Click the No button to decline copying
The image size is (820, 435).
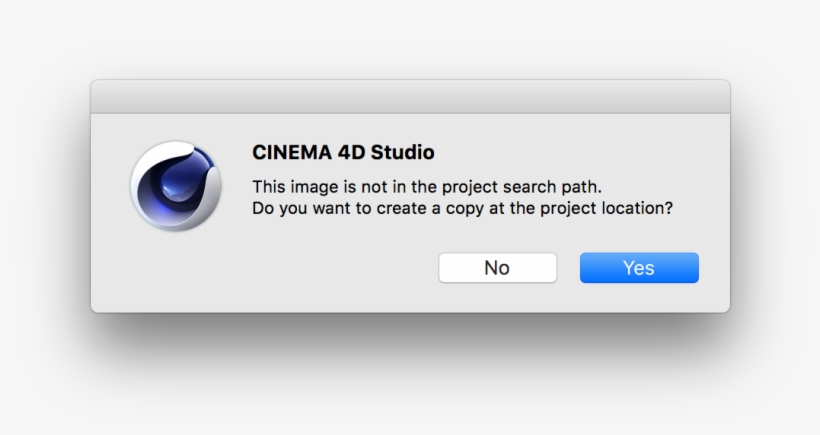497,268
